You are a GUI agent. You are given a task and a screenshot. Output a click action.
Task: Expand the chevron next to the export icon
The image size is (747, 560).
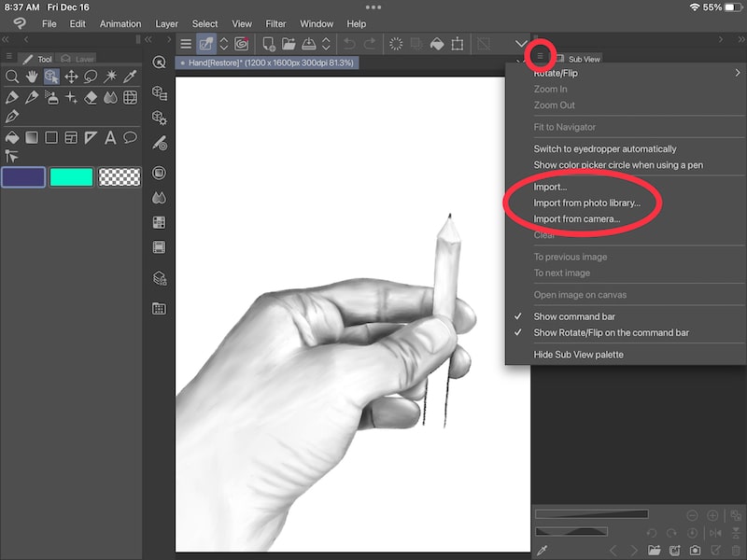coord(325,44)
